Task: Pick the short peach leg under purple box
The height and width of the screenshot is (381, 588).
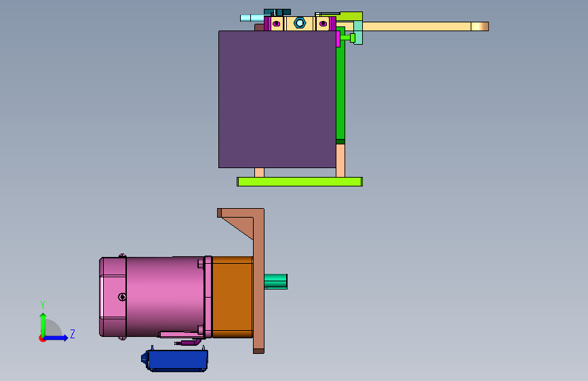Action: [259, 172]
